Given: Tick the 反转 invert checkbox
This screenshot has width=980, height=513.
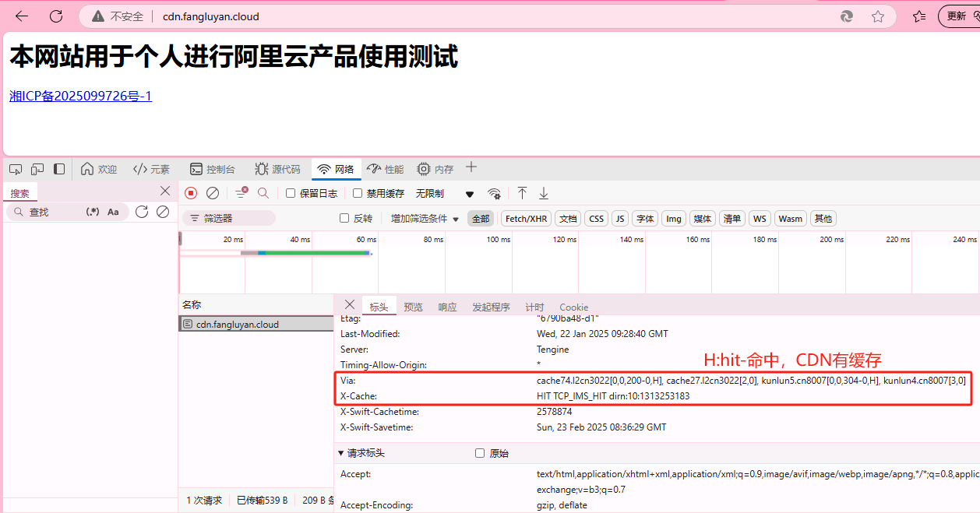Looking at the screenshot, I should click(x=344, y=219).
